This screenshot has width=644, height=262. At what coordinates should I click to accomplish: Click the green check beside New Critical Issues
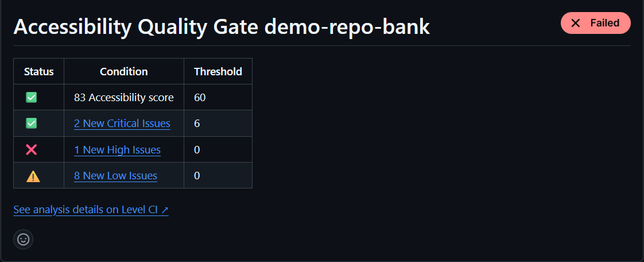32,124
